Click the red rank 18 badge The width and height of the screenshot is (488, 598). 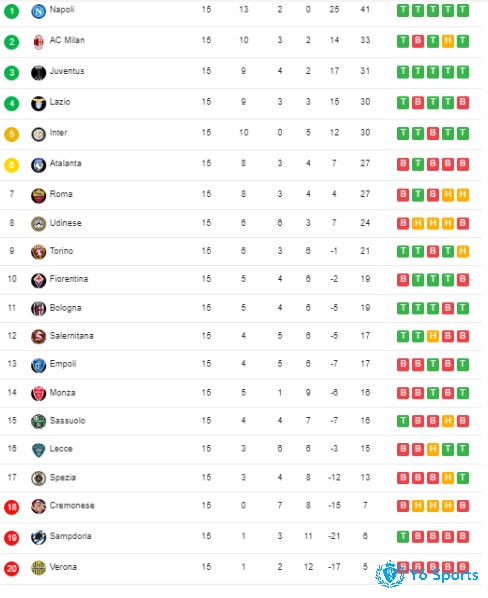pos(11,507)
